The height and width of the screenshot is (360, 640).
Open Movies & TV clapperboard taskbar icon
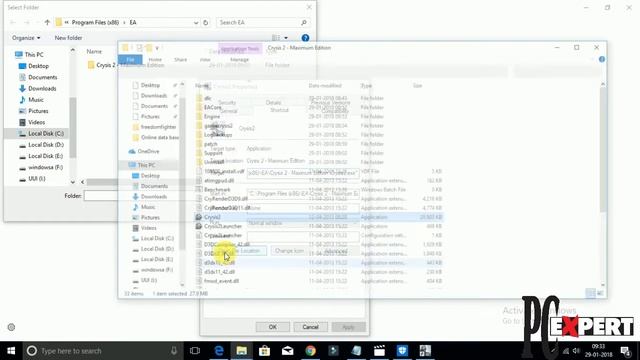(x=379, y=351)
